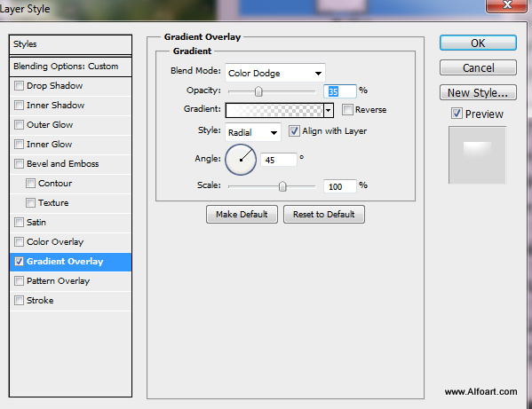Screen dimensions: 532x409
Task: Open gradient picker dropdown arrow
Action: pyautogui.click(x=329, y=110)
